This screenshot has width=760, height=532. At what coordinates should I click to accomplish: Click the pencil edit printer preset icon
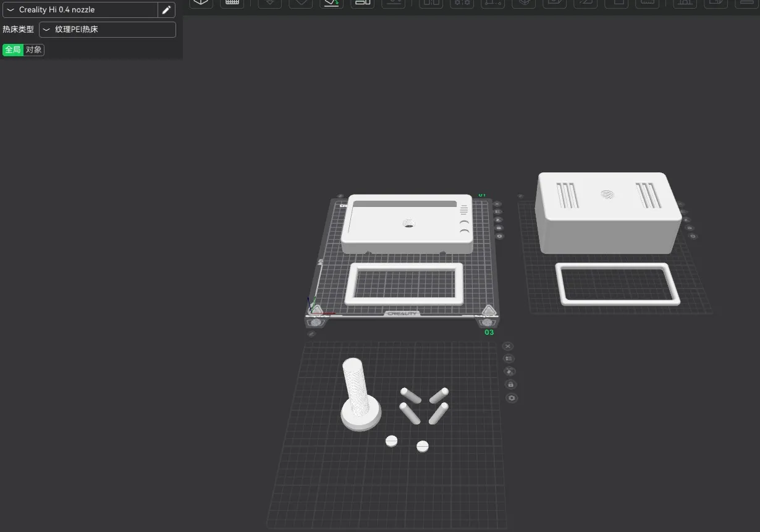click(x=166, y=10)
